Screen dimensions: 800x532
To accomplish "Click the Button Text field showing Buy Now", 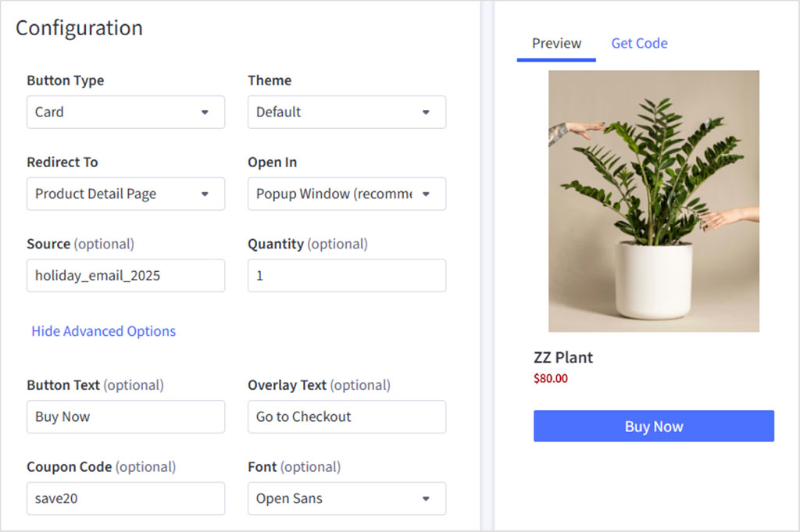I will (x=125, y=416).
